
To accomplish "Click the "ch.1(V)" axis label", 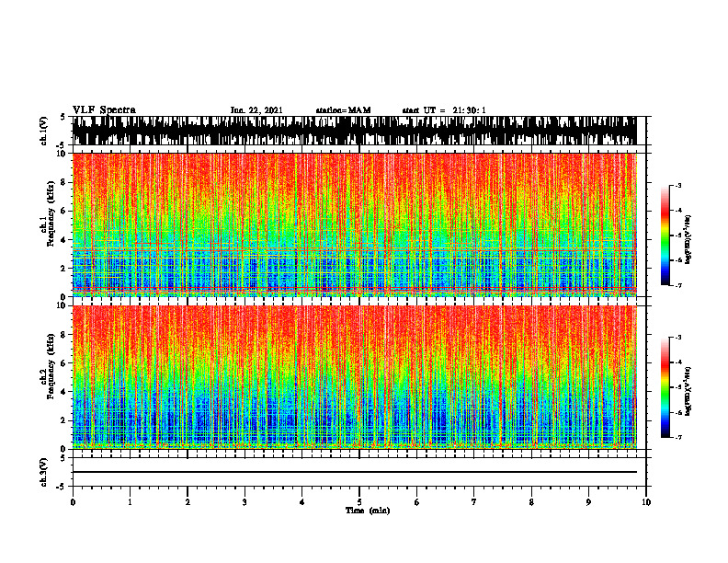I will click(44, 131).
